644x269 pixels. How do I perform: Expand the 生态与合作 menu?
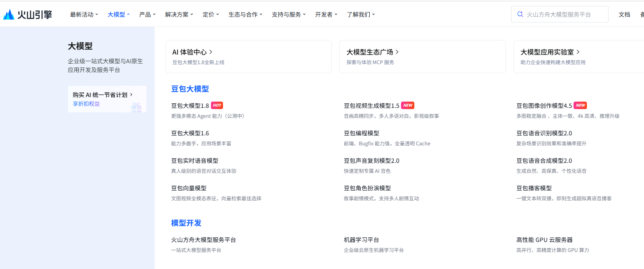tap(246, 14)
